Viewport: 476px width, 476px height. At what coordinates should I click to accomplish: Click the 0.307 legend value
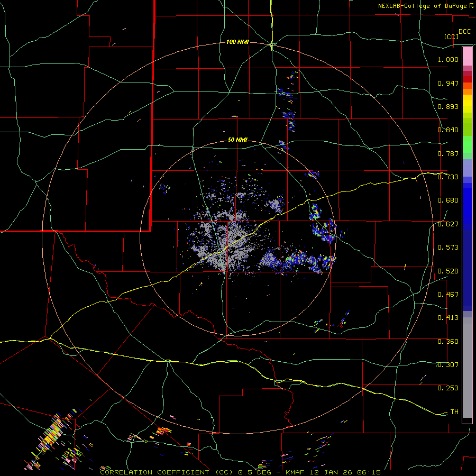(448, 365)
